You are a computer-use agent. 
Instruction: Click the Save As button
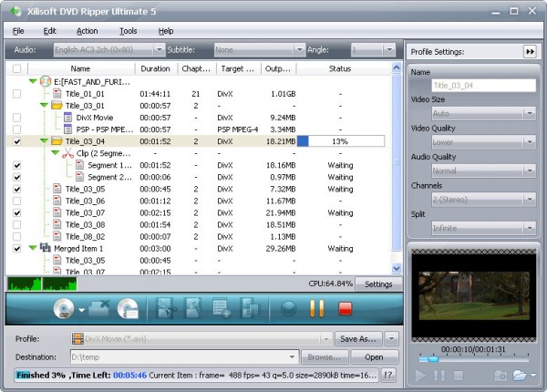pos(358,338)
